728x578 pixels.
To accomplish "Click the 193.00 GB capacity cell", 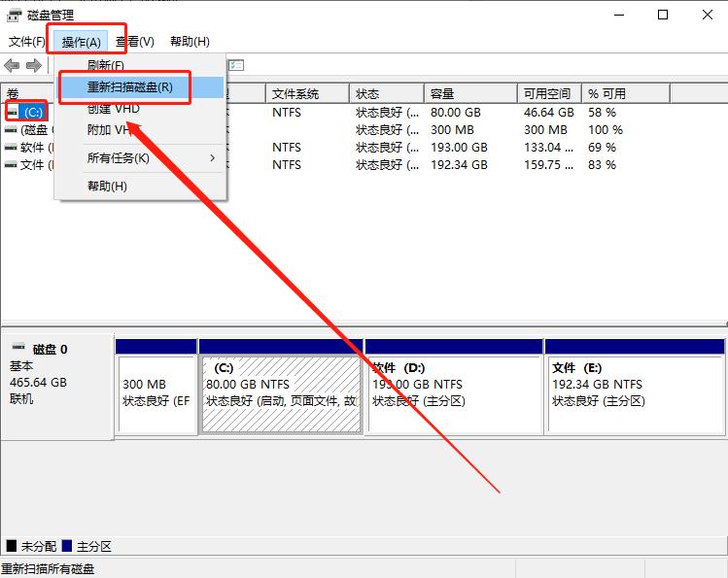I will (x=459, y=148).
